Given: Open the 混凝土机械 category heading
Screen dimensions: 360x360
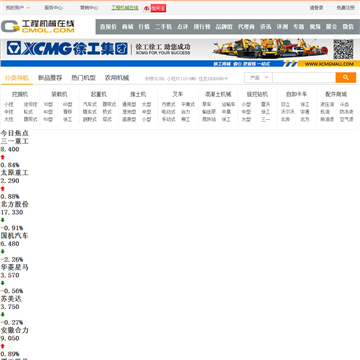Looking at the screenshot, I should (218, 94).
